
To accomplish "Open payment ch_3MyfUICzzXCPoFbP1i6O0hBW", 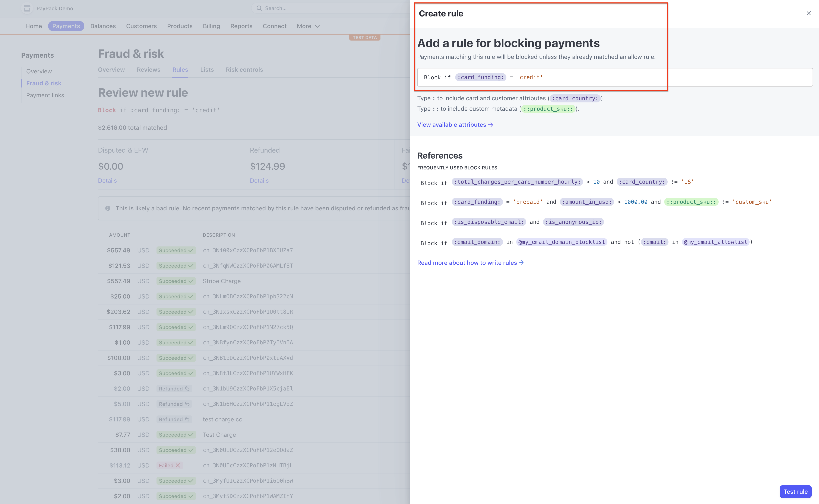I will [x=248, y=481].
